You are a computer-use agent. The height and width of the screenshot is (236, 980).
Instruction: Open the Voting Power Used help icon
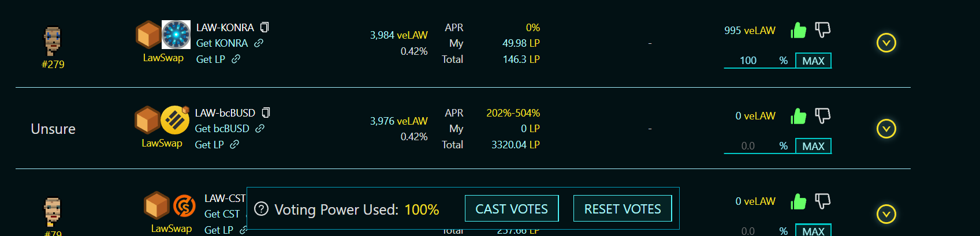[261, 209]
